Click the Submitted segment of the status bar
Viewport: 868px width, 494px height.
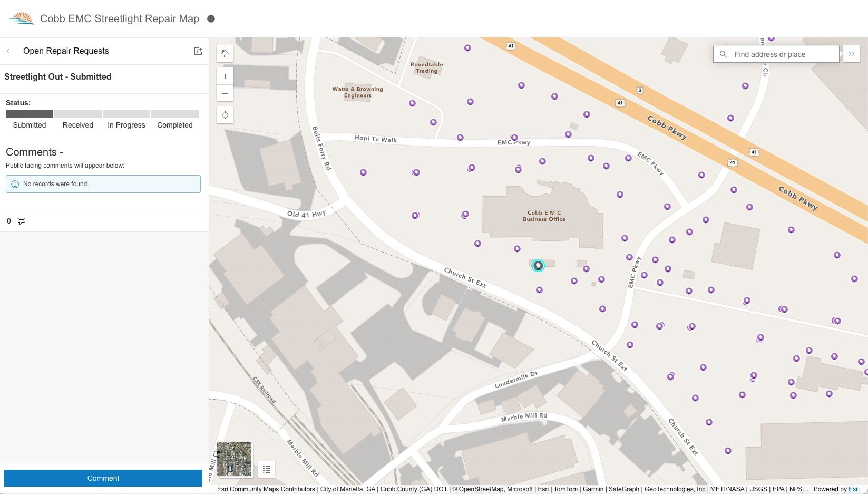tap(29, 114)
